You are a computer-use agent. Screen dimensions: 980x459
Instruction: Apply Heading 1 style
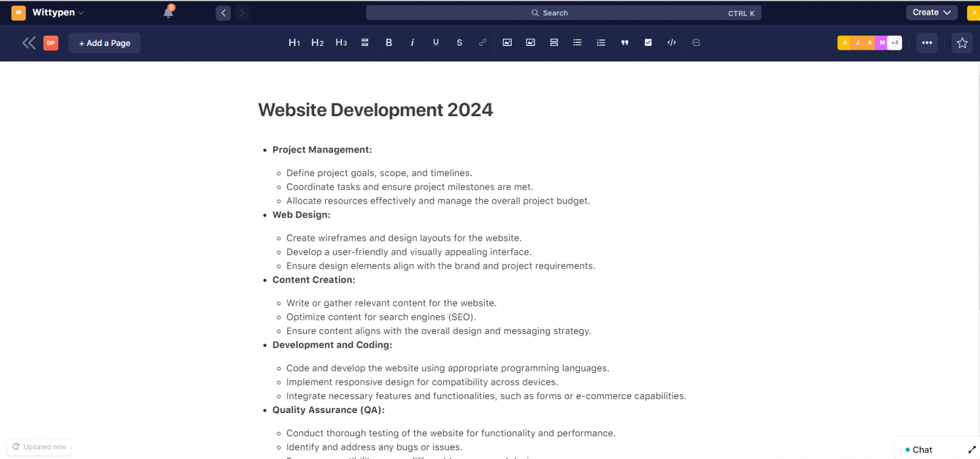coord(294,43)
